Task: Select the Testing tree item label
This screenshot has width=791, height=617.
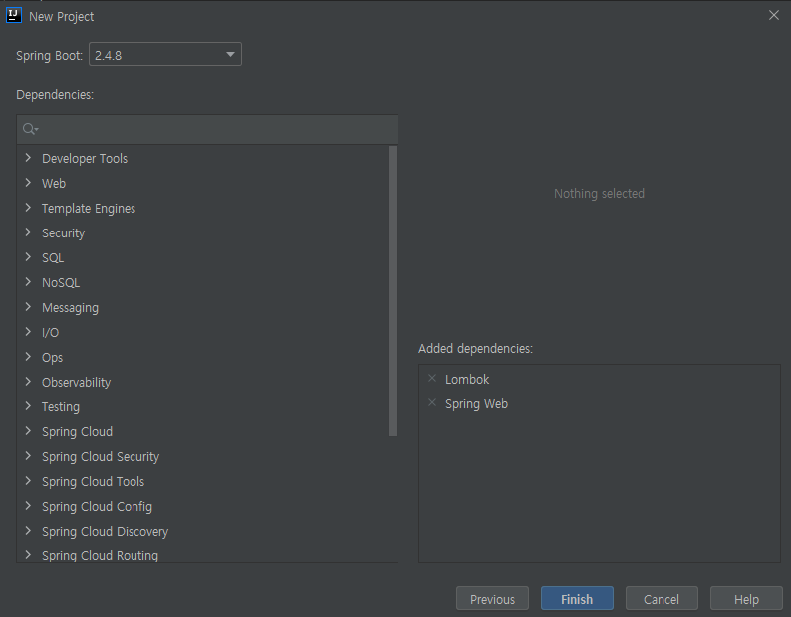Action: coord(61,407)
